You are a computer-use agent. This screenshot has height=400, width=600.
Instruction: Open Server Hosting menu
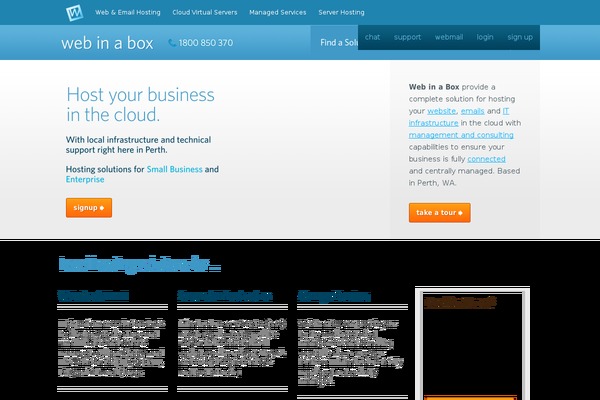[x=341, y=12]
